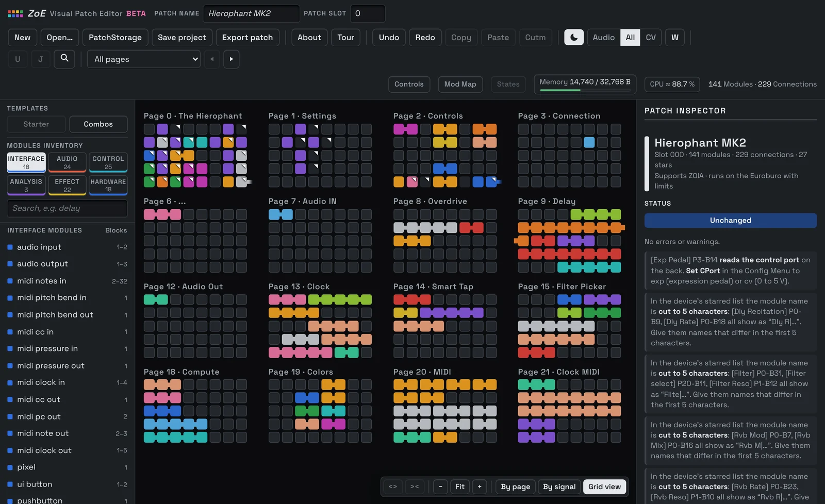The height and width of the screenshot is (504, 825).
Task: Go to next page with right arrow
Action: (x=231, y=59)
